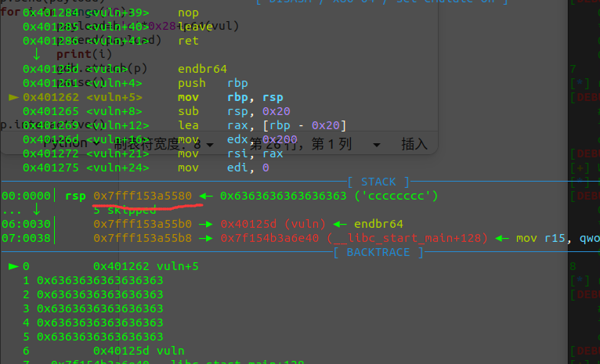Click address 0x401275 <vuln+24> in disassembly
Screen dimensions: 600x364
pyautogui.click(x=85, y=168)
